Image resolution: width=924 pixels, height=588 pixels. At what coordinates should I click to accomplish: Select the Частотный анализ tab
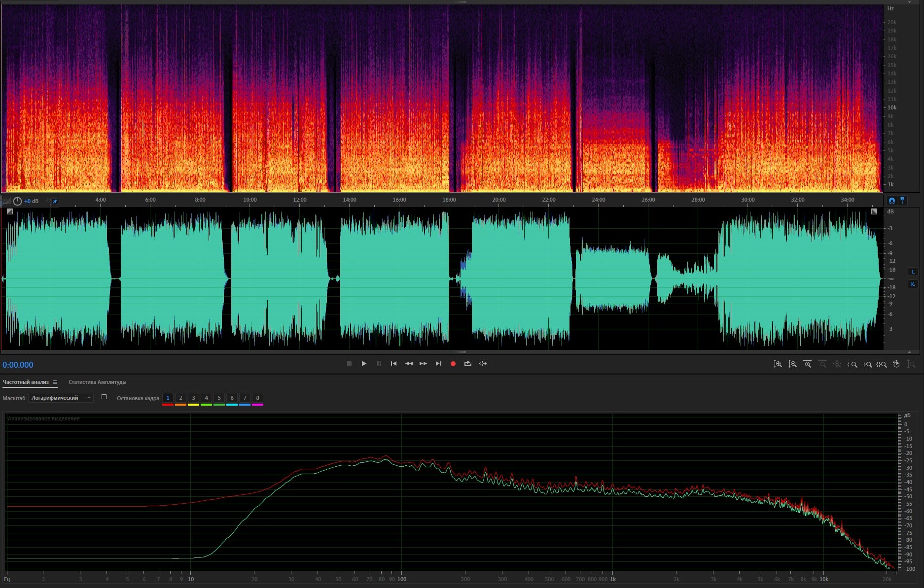tap(26, 382)
